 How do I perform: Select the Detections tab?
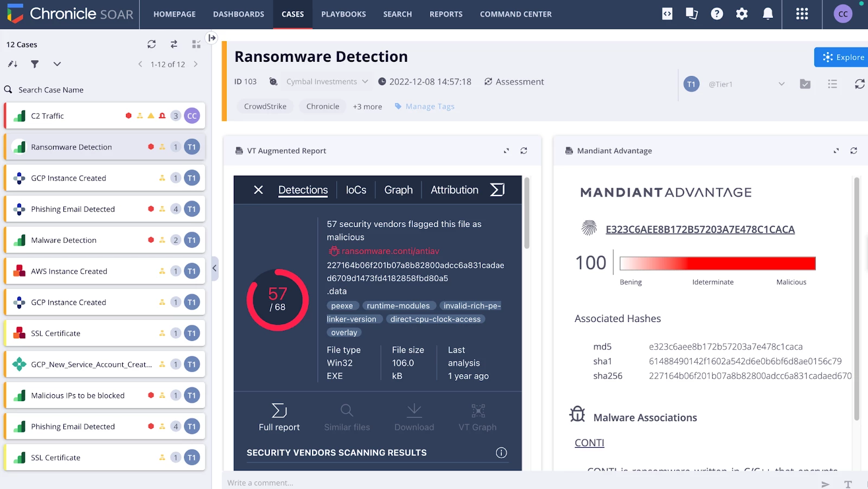coord(303,190)
